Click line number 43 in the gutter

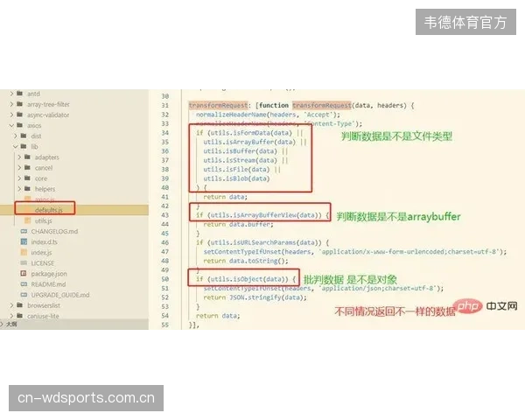165,215
